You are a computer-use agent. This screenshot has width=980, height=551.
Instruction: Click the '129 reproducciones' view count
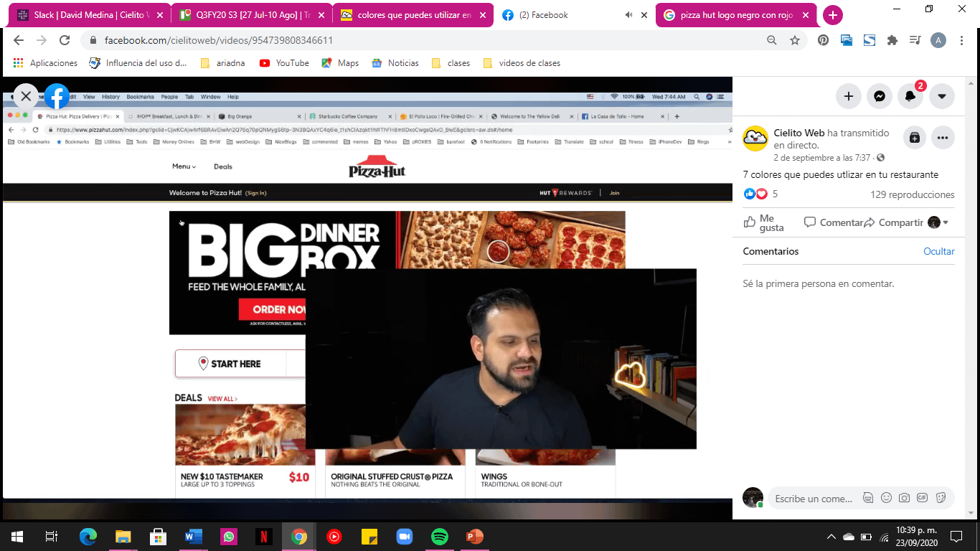[912, 194]
